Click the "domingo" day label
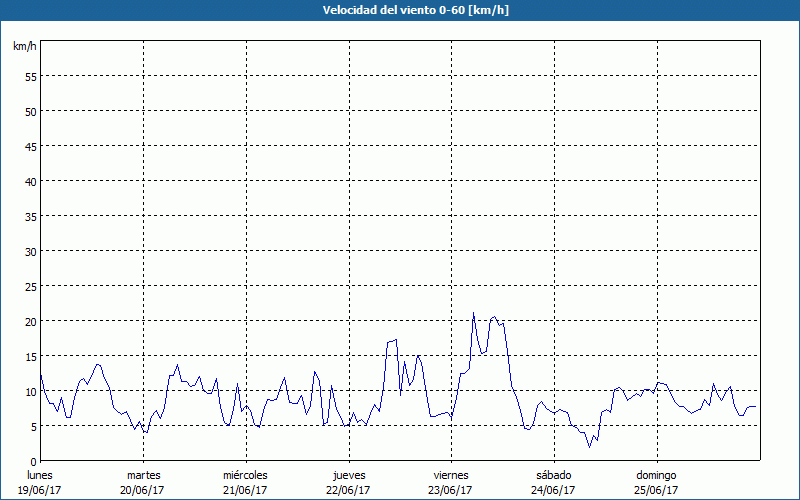 [x=656, y=475]
